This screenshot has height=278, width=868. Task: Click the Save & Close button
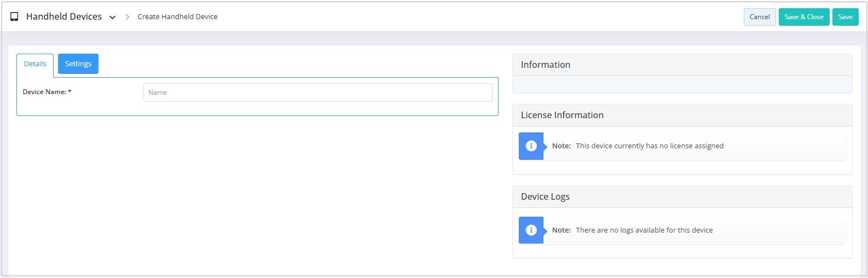804,17
